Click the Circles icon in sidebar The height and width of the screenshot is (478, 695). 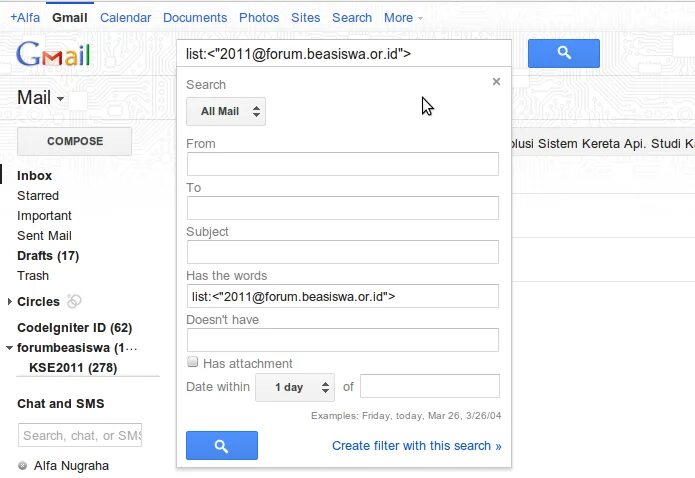tap(74, 301)
